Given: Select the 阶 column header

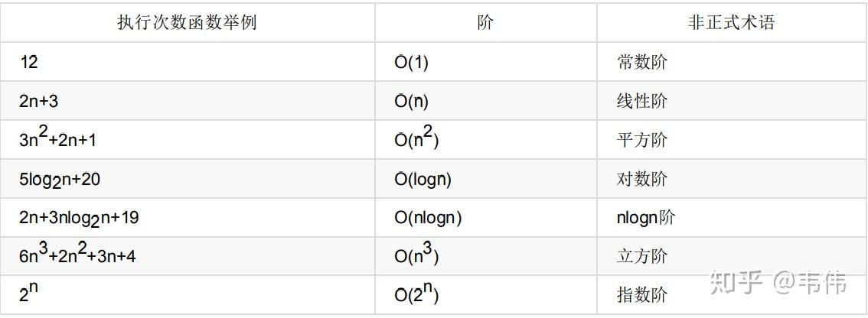Looking at the screenshot, I should coord(485,22).
